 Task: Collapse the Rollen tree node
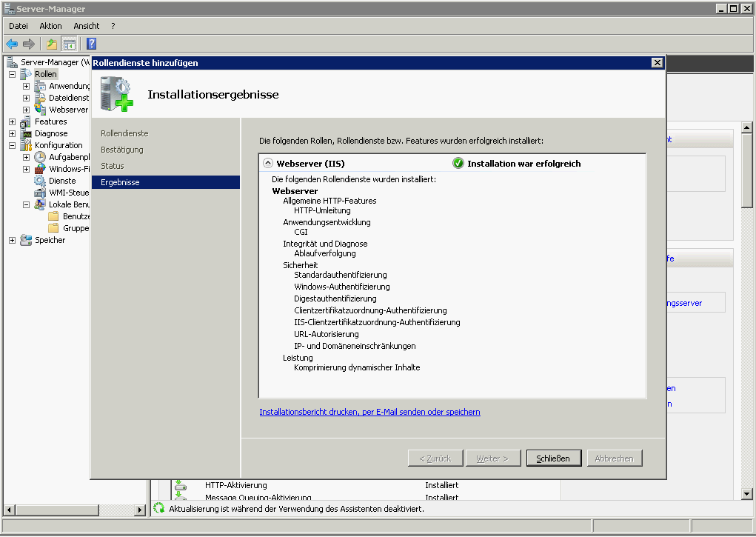[12, 74]
